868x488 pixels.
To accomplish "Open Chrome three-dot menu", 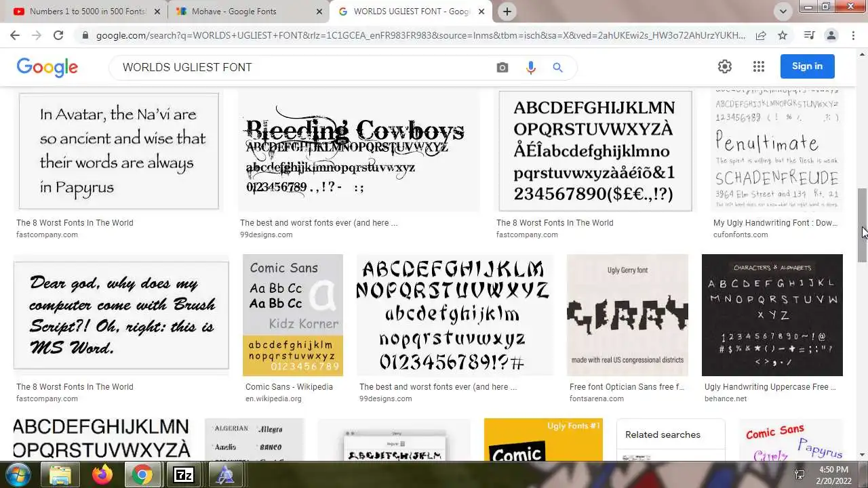I will tap(854, 35).
